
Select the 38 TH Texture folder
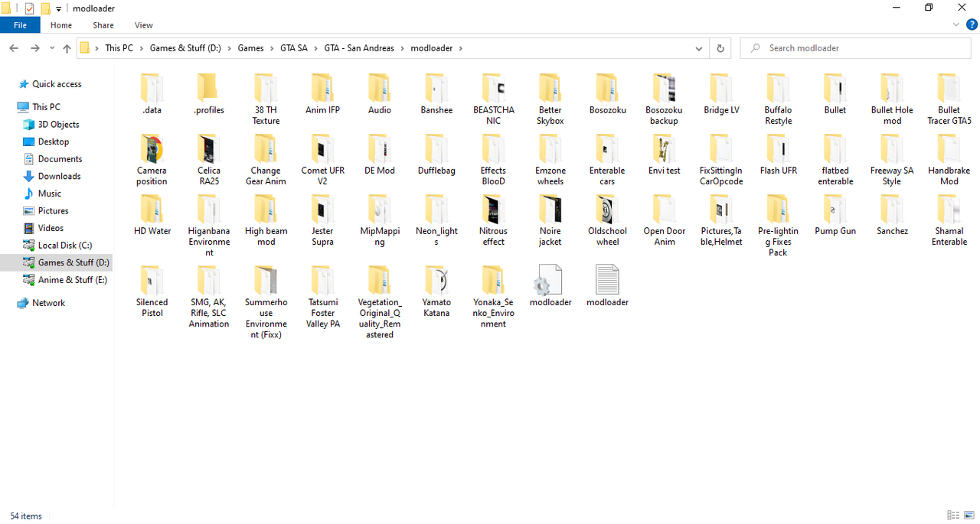[266, 99]
